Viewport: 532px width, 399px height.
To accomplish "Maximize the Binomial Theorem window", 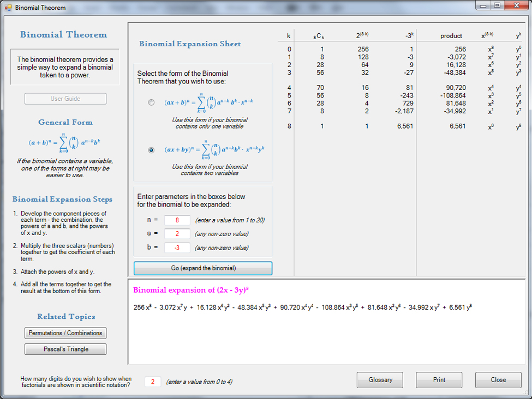I will coord(497,5).
